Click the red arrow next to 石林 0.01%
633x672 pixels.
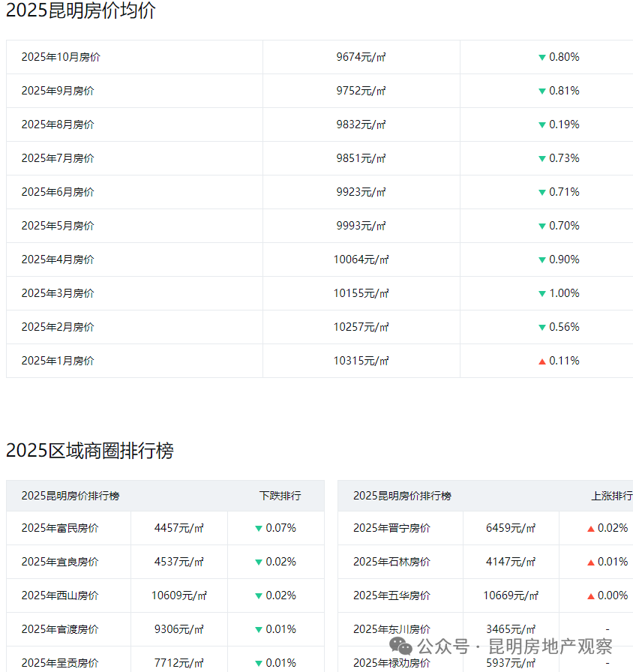pos(592,562)
